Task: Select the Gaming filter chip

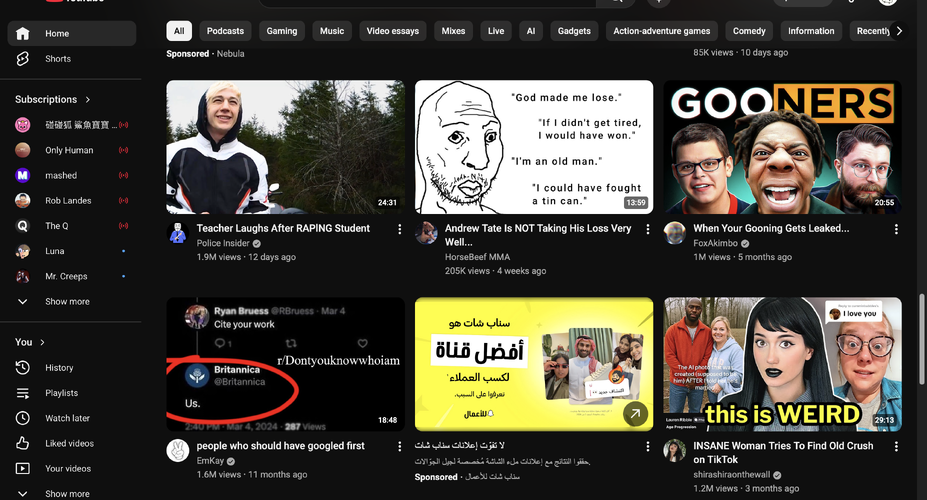Action: coord(282,31)
